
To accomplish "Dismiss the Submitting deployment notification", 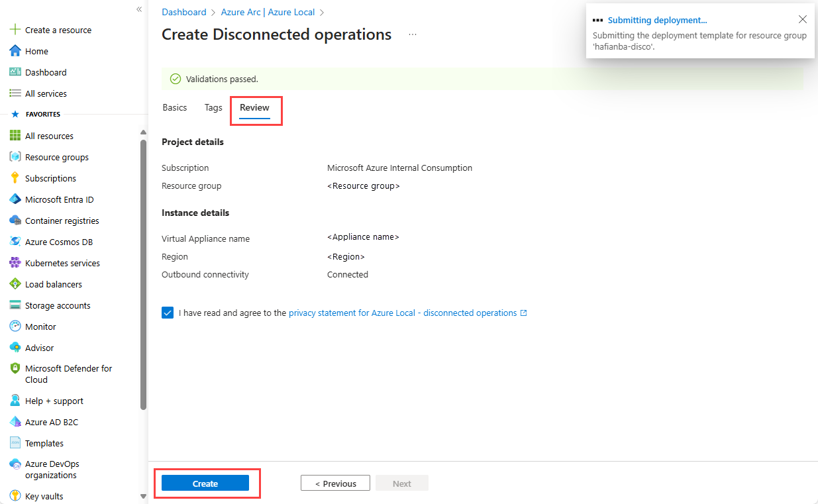I will point(803,19).
